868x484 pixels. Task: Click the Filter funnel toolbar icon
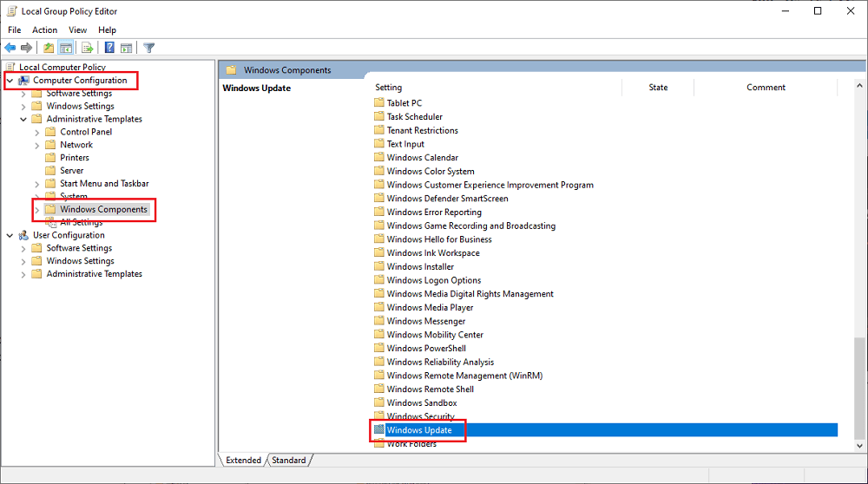[x=149, y=48]
